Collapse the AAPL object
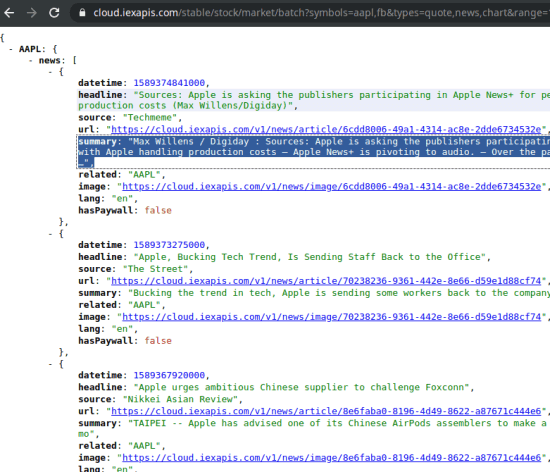This screenshot has height=472, width=550. [x=11, y=49]
